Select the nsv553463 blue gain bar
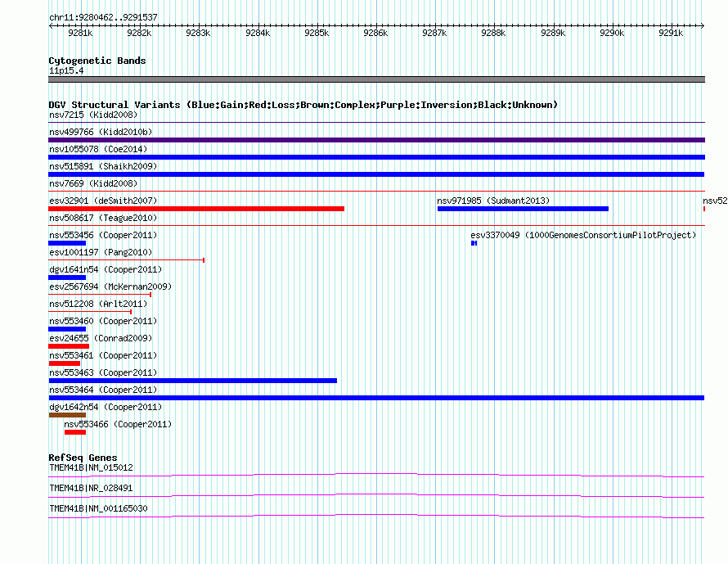This screenshot has height=564, width=728. pyautogui.click(x=193, y=381)
